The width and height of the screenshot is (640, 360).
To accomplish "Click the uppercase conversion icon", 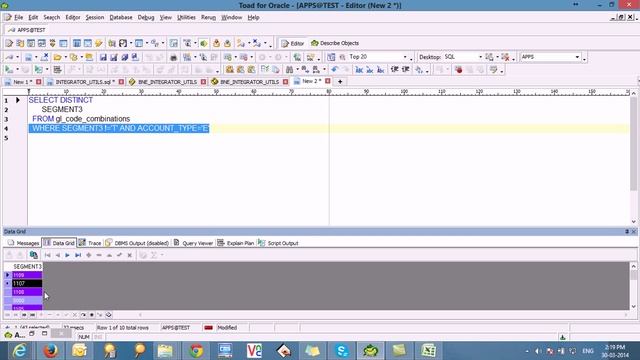I will click(359, 70).
